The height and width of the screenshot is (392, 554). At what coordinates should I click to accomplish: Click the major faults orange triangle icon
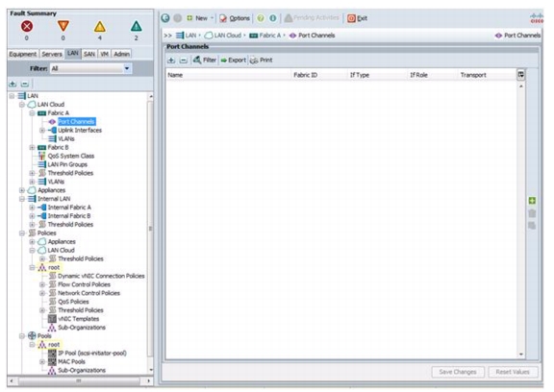(x=63, y=26)
